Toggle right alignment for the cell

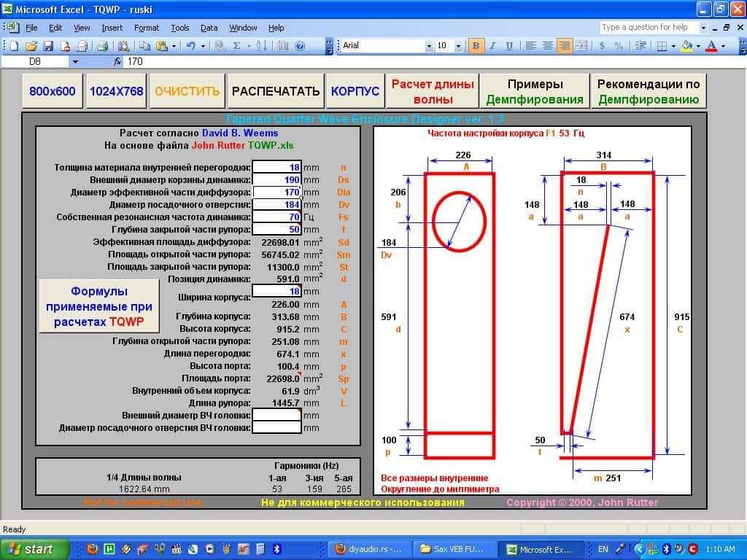click(565, 46)
